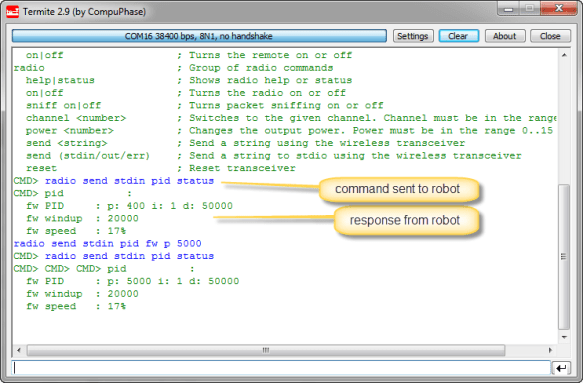The width and height of the screenshot is (583, 383).
Task: Click the vertical scrollbar thumb
Action: tap(564, 257)
